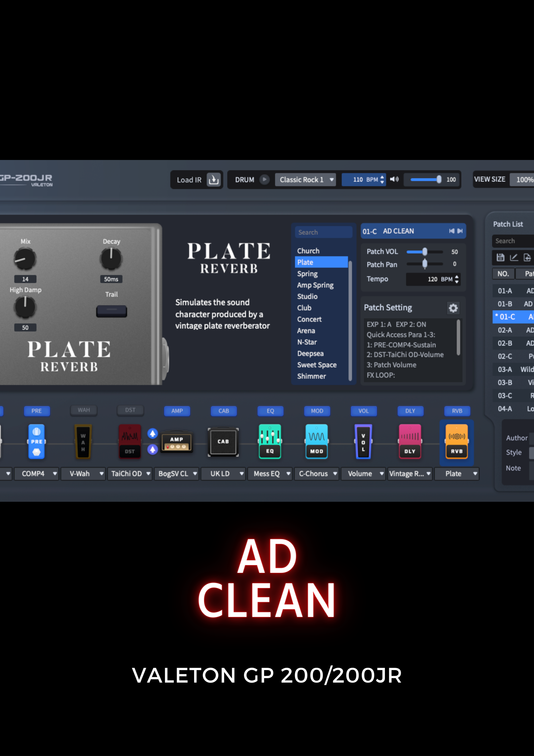
Task: Go to next patch arrow icon
Action: (x=460, y=231)
